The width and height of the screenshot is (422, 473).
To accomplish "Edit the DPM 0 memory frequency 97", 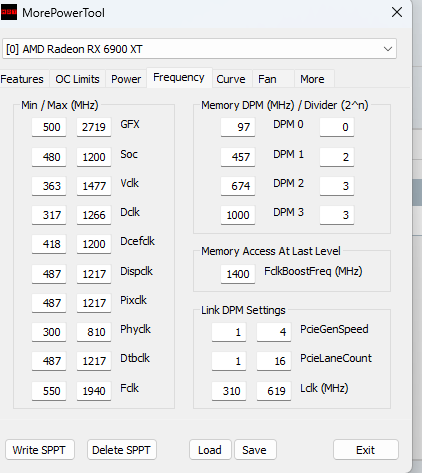I will pyautogui.click(x=238, y=127).
